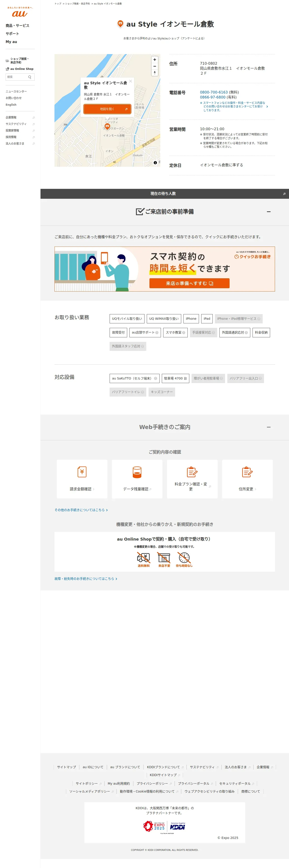The image size is (289, 868).
Task: Click the 料金収納 tag
Action: 261,333
